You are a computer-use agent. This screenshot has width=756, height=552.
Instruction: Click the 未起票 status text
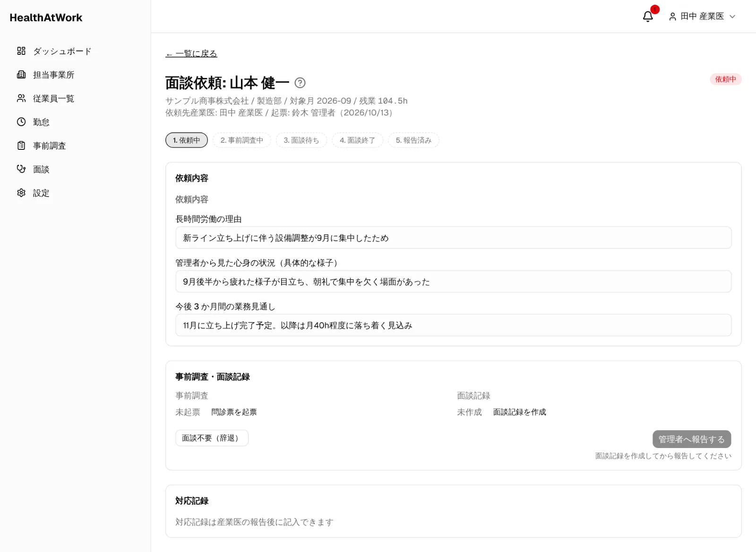pyautogui.click(x=188, y=412)
